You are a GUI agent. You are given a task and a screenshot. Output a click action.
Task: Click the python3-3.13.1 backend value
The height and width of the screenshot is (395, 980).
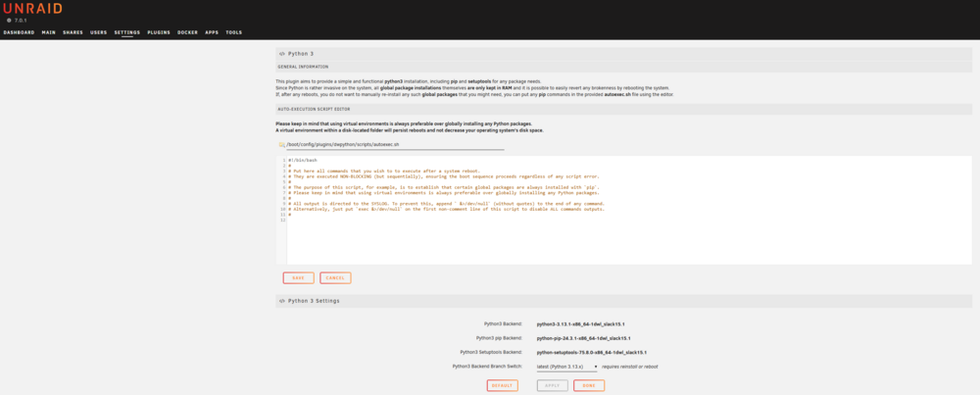point(580,324)
